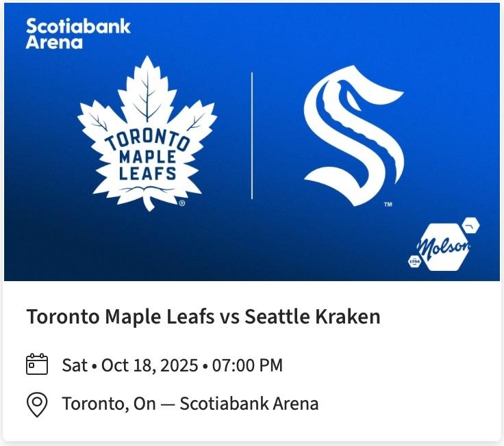Click the calendar icon beside the date
504x446 pixels.
pyautogui.click(x=36, y=365)
